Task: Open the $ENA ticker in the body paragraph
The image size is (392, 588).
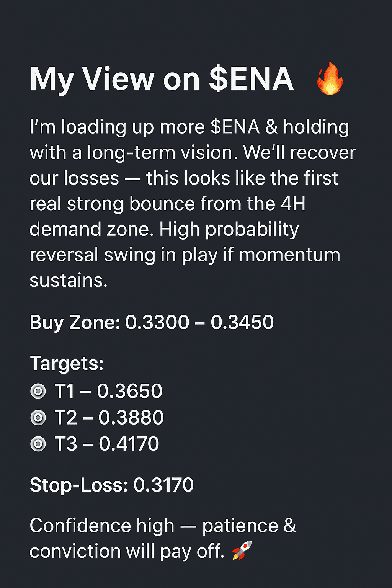Action: (x=235, y=127)
